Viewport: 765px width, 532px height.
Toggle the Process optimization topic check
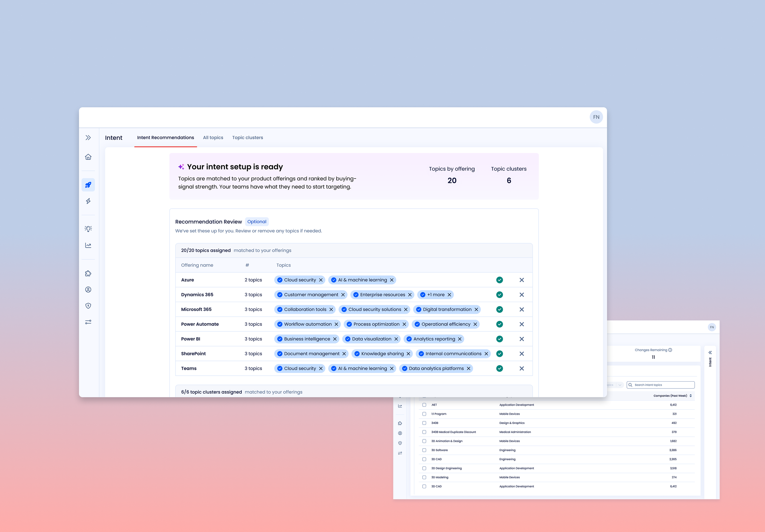click(x=349, y=324)
